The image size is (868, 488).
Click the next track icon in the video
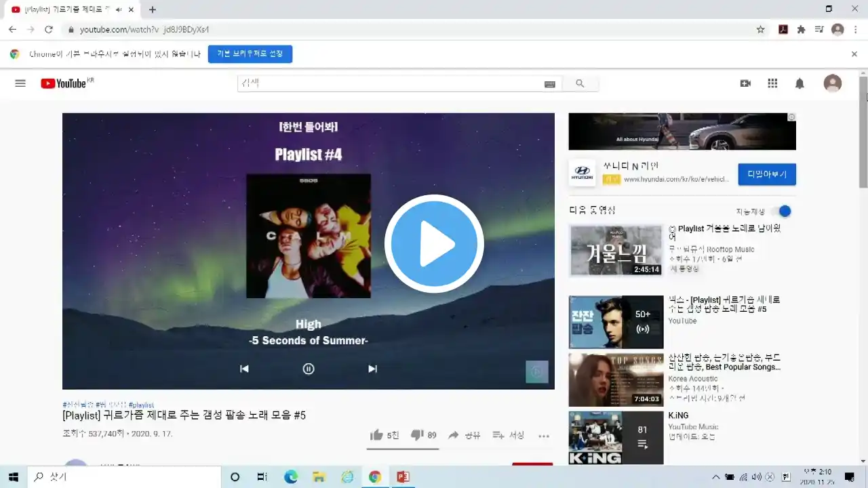[372, 369]
